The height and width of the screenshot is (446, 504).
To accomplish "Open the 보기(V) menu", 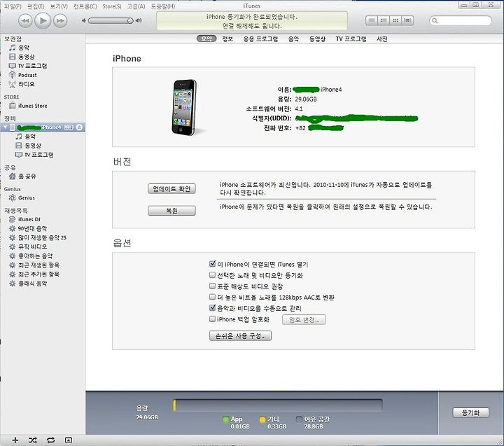I will point(59,6).
